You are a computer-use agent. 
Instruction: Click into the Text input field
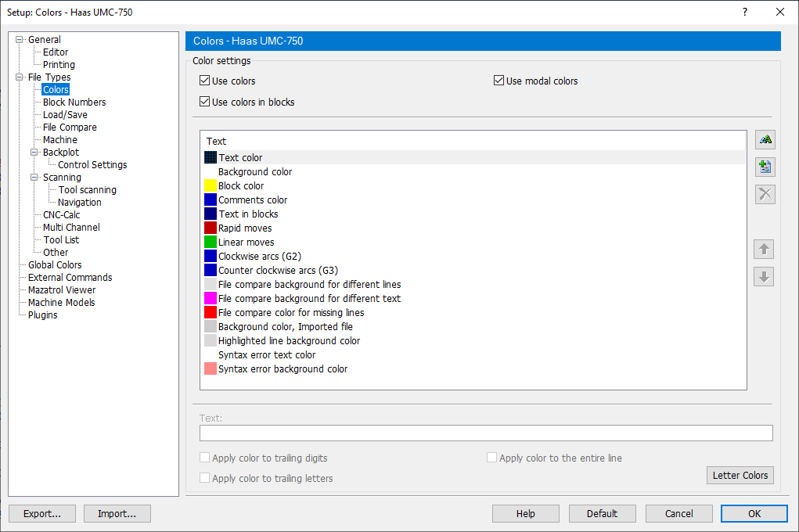[x=486, y=433]
